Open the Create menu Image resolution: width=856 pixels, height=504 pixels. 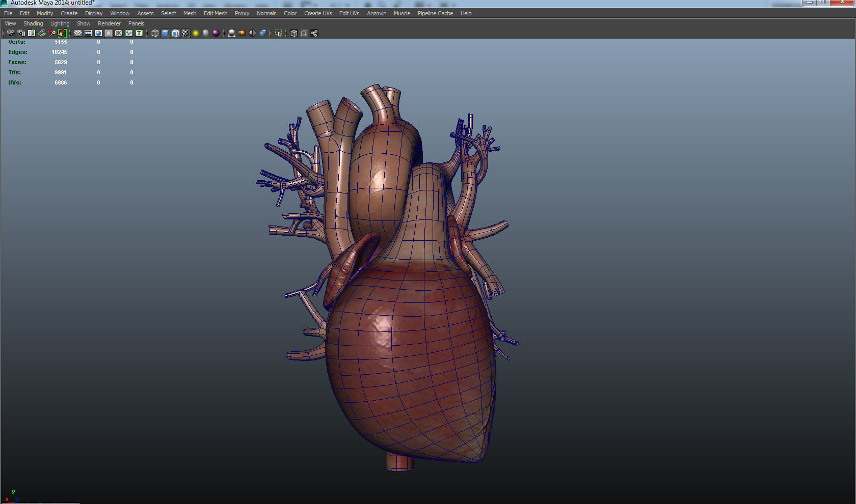[x=69, y=13]
